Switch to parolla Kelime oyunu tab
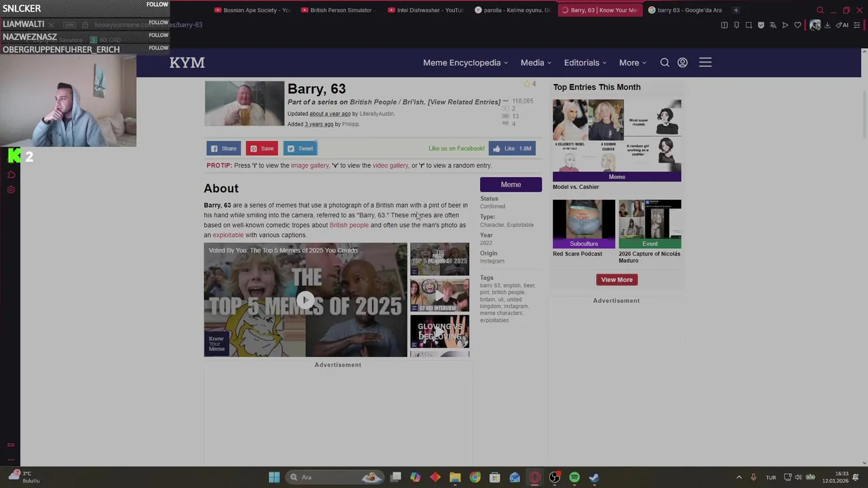Image resolution: width=868 pixels, height=488 pixels. 513,10
